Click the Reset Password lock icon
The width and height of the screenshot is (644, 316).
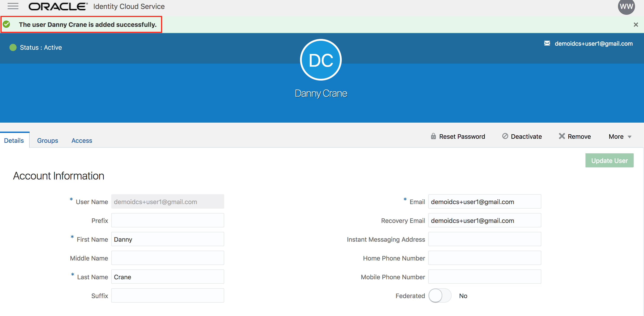tap(433, 136)
